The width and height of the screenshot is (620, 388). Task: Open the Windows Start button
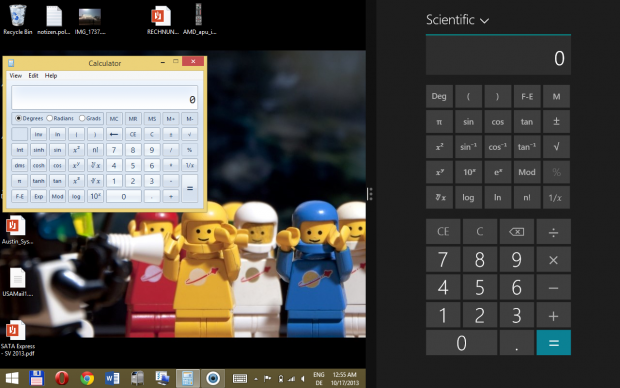12,379
